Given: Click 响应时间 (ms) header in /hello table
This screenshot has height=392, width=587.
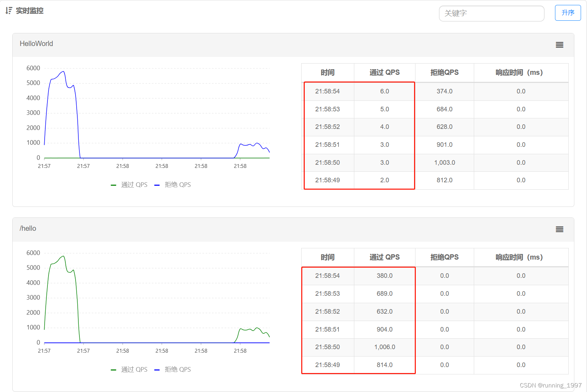Looking at the screenshot, I should 521,257.
